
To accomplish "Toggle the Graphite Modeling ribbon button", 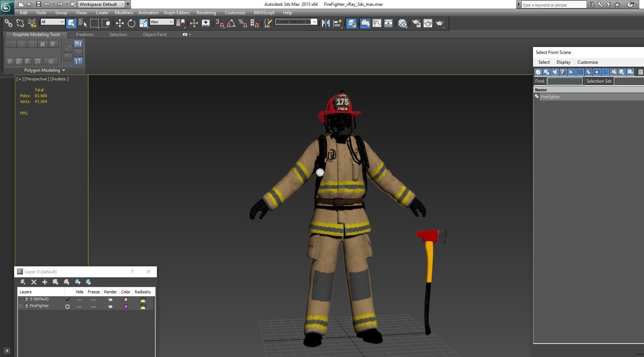I will click(365, 23).
